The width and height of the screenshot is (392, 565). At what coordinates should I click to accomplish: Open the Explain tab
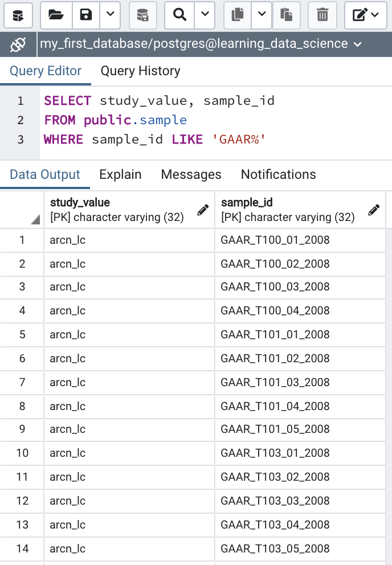pyautogui.click(x=120, y=174)
